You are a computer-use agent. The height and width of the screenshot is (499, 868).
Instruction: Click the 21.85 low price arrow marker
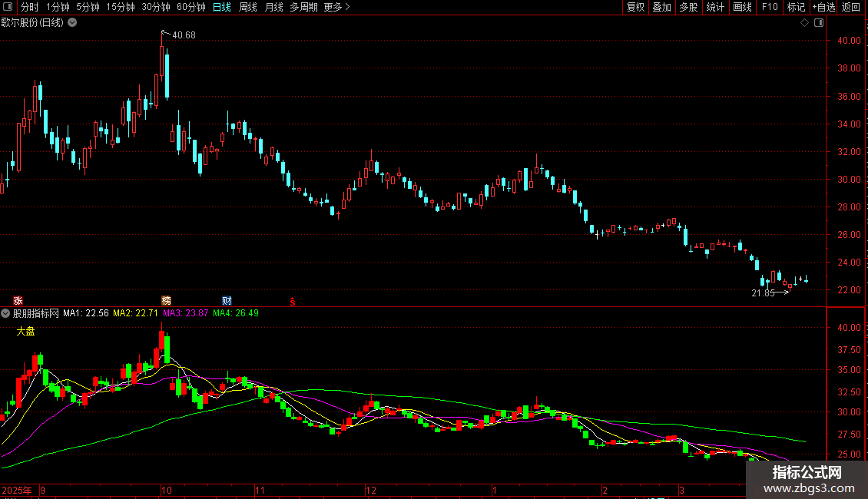[x=770, y=292]
